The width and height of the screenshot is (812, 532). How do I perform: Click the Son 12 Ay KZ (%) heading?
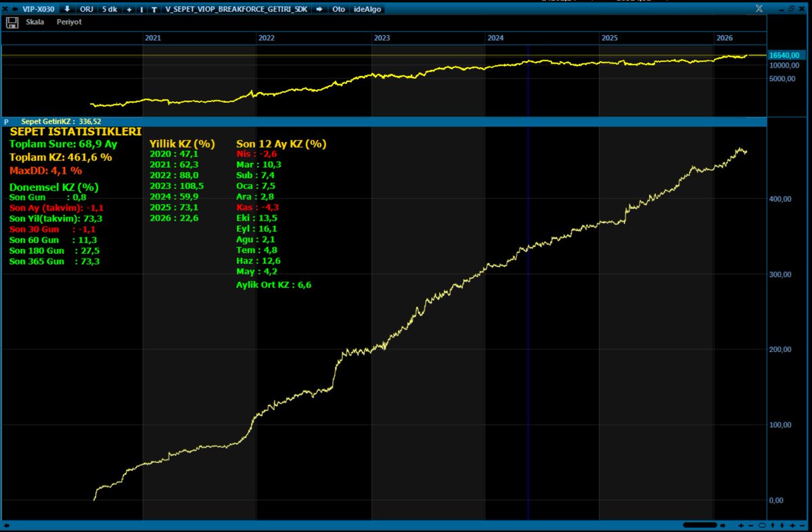click(281, 144)
